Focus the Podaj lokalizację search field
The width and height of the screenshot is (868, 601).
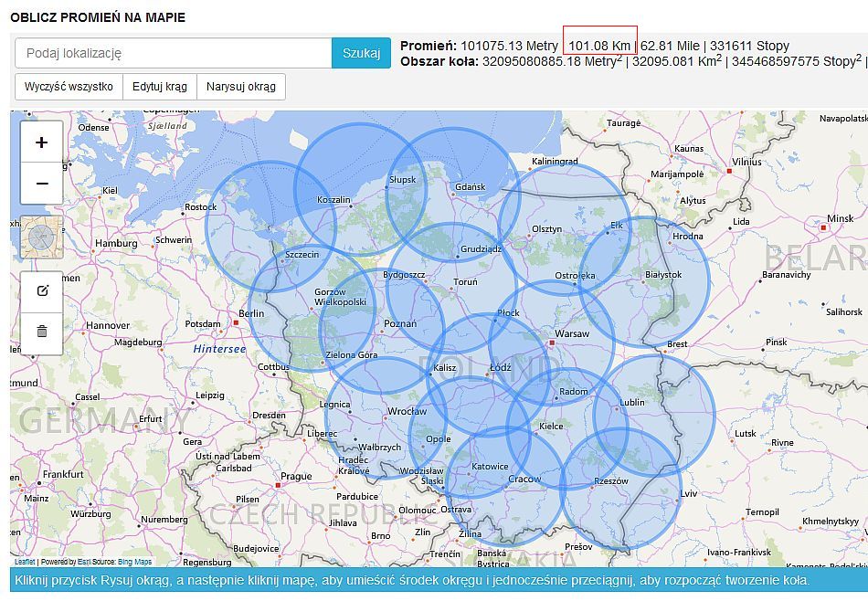[174, 53]
